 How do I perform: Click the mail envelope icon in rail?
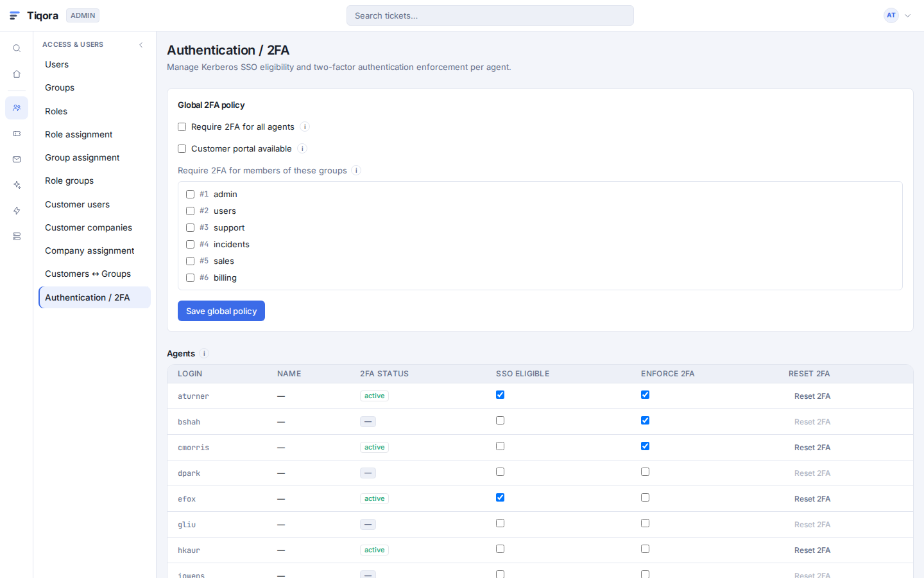click(x=17, y=159)
